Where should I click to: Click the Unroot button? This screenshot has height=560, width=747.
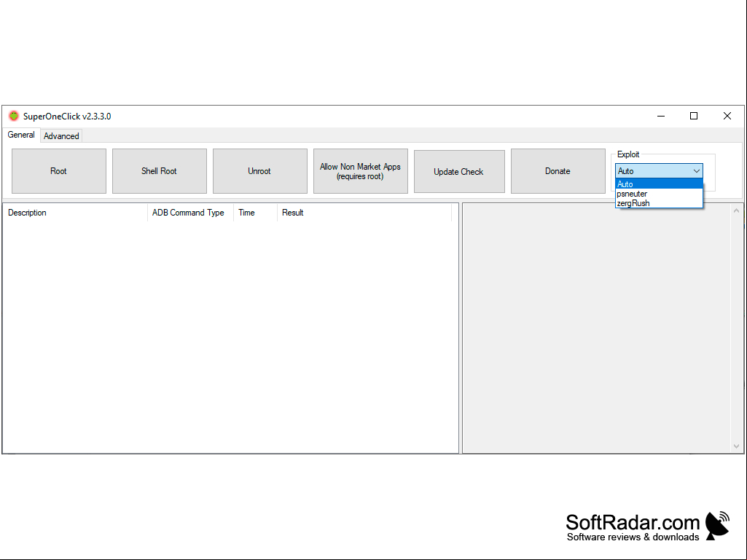259,171
